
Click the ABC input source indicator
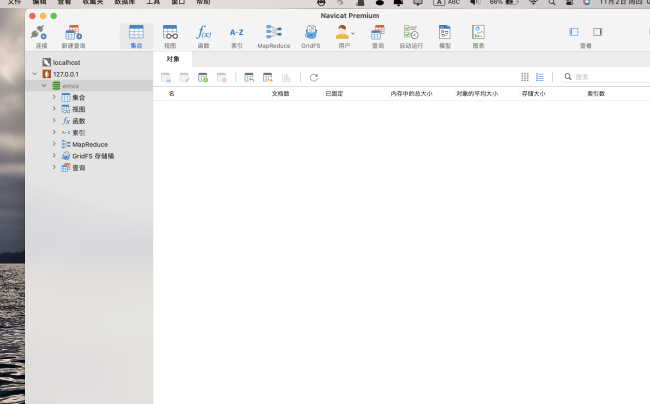point(446,2)
